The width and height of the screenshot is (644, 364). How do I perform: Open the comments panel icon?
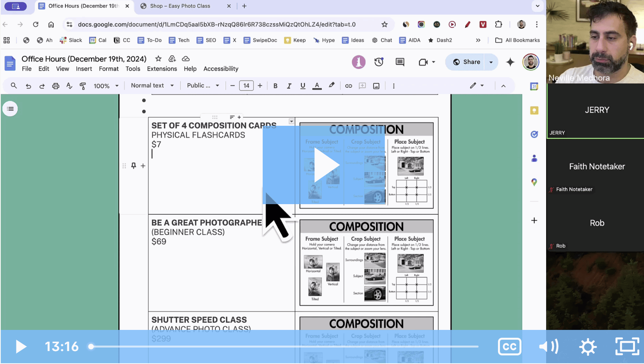click(400, 62)
